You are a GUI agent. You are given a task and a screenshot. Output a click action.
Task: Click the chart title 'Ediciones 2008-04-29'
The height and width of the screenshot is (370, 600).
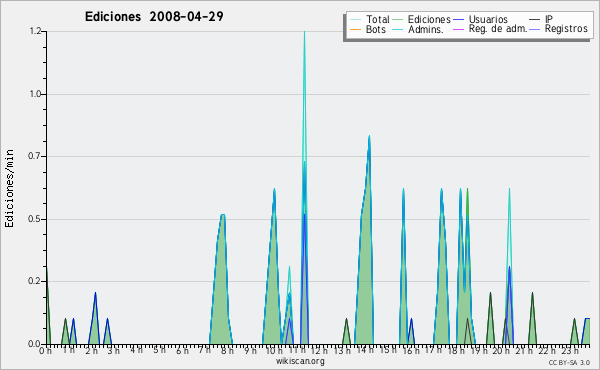pyautogui.click(x=154, y=16)
